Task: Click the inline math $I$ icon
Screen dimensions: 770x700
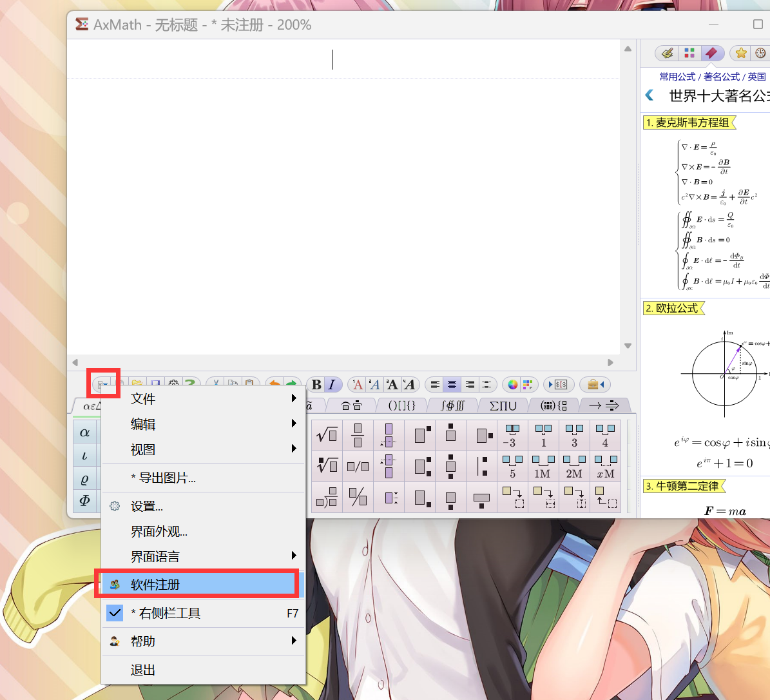Action: [561, 385]
